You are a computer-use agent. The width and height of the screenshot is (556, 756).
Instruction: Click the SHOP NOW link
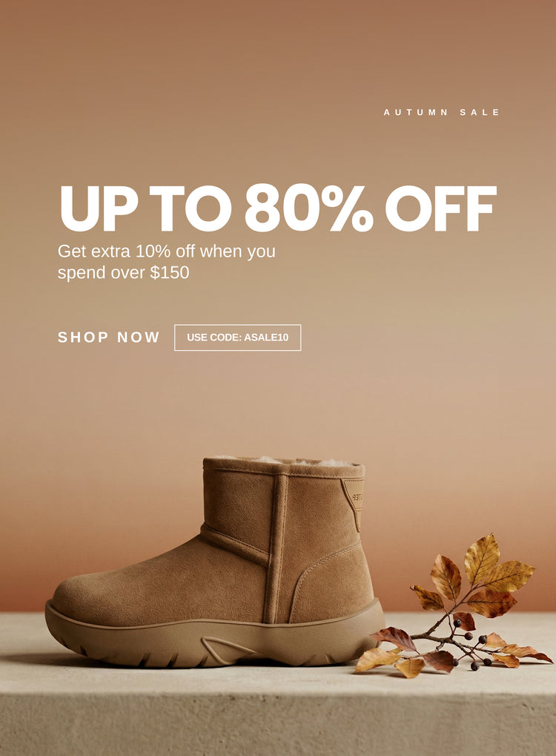click(108, 337)
